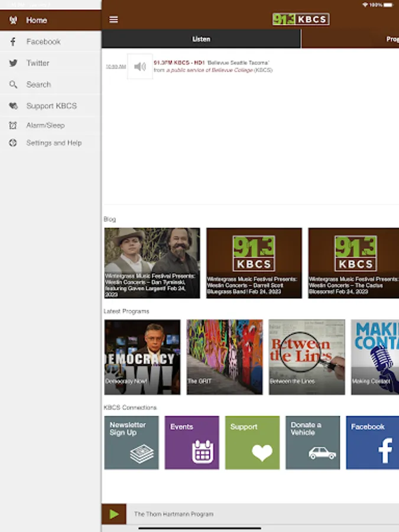Click the Support KBCS heart icon
The height and width of the screenshot is (532, 399).
(x=13, y=106)
